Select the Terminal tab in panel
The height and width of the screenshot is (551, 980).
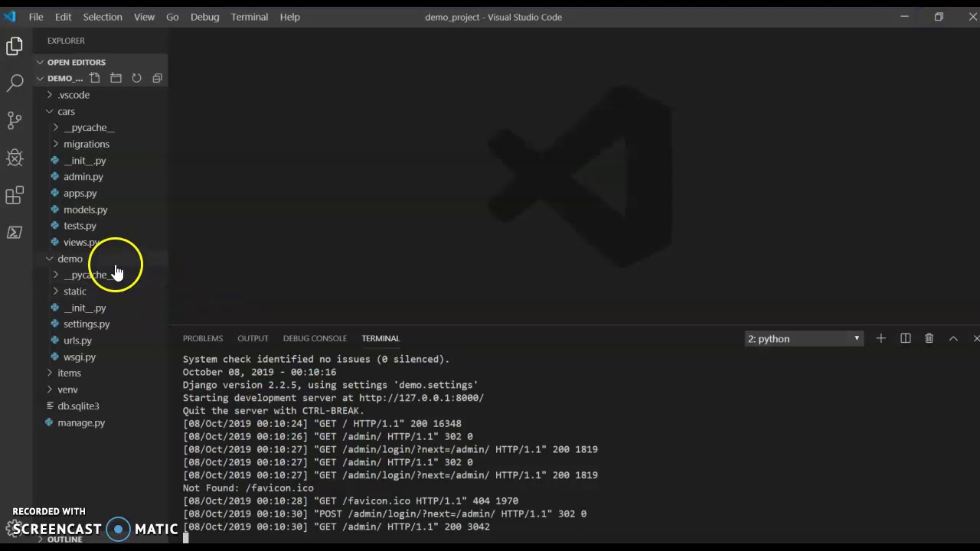pyautogui.click(x=381, y=338)
